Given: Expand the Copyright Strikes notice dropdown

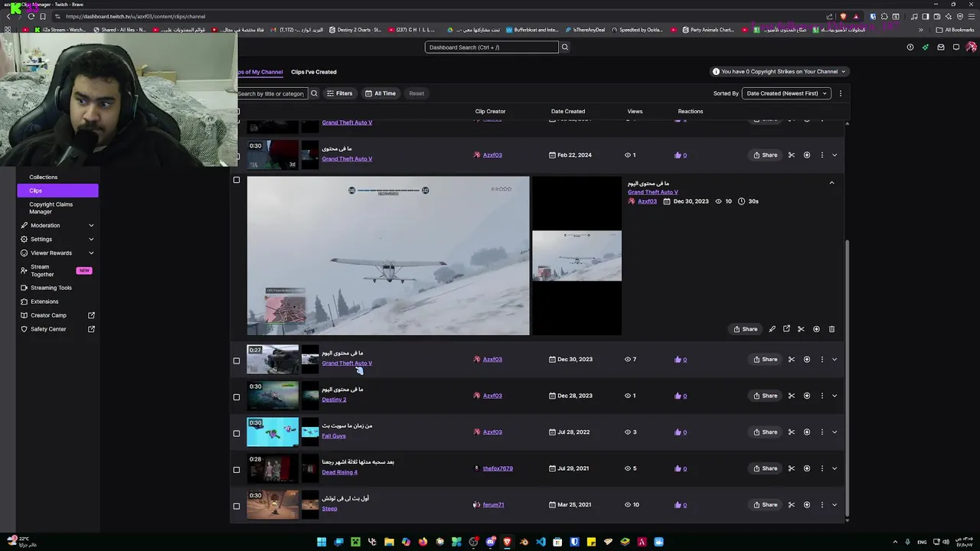Looking at the screenshot, I should [780, 72].
